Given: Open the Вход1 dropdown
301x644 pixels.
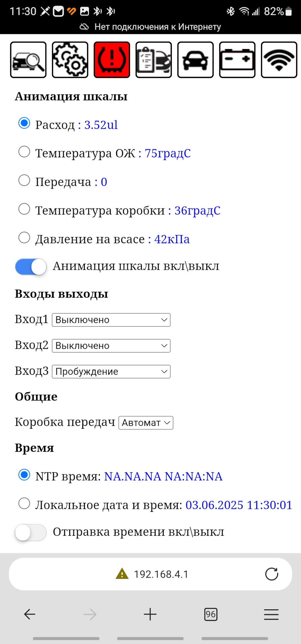Looking at the screenshot, I should pyautogui.click(x=111, y=320).
